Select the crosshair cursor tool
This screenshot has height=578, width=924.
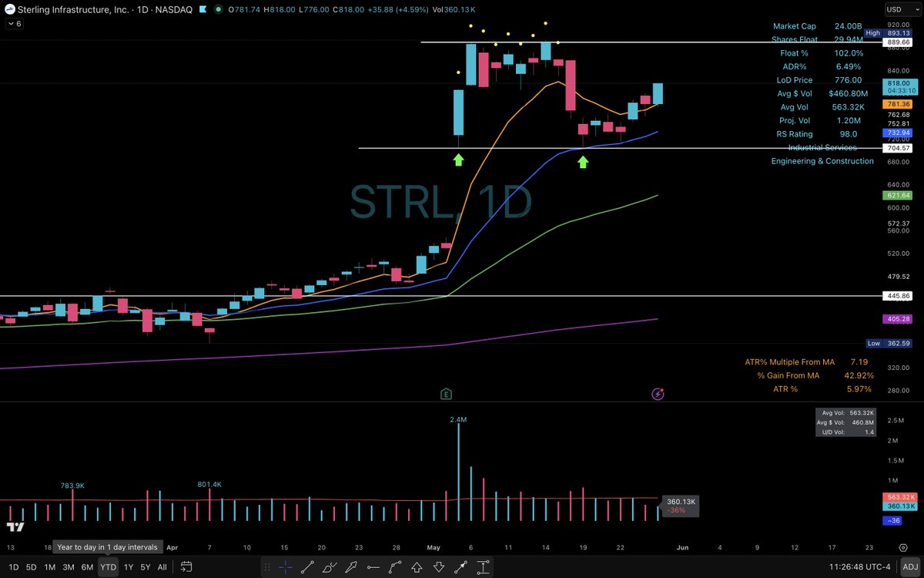pyautogui.click(x=285, y=567)
